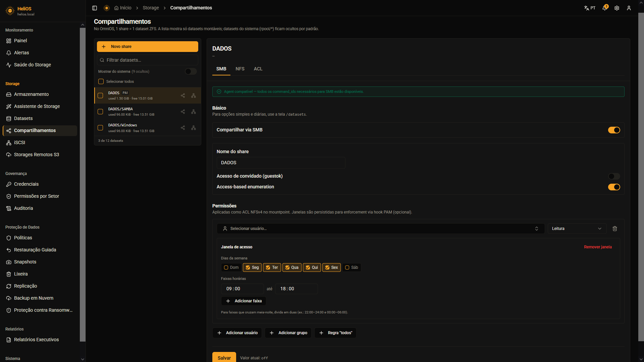Switch to the ACL tab

click(258, 69)
